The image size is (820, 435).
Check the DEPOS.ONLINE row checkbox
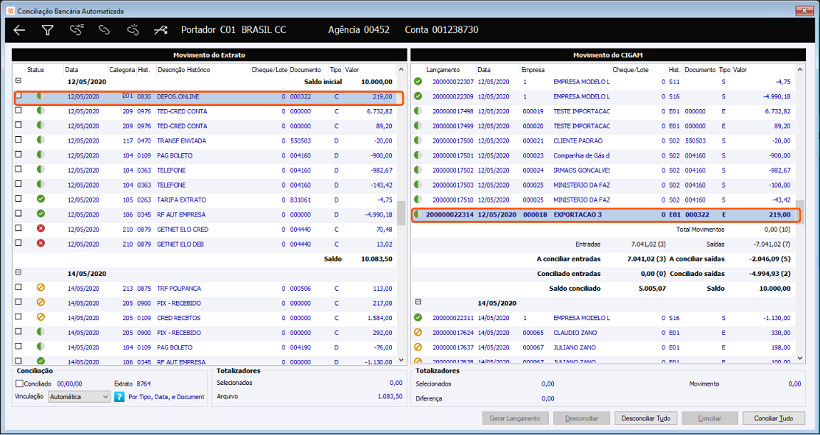(x=19, y=97)
